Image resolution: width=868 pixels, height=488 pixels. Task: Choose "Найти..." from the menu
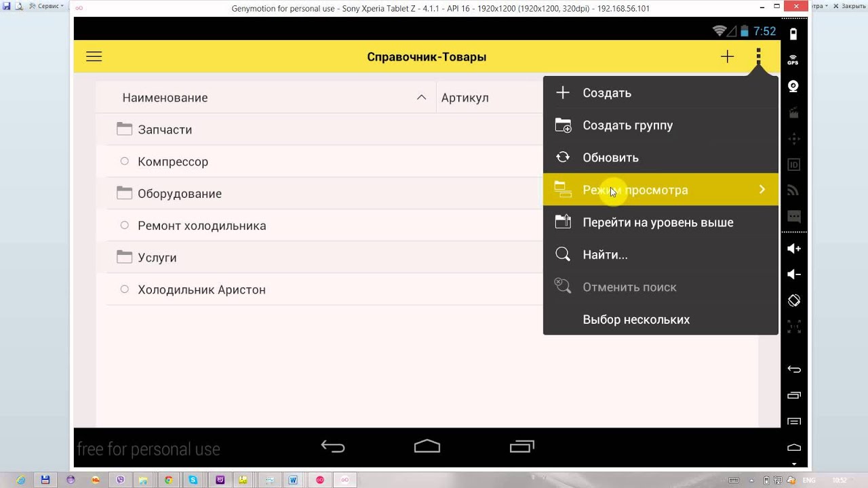tap(660, 255)
